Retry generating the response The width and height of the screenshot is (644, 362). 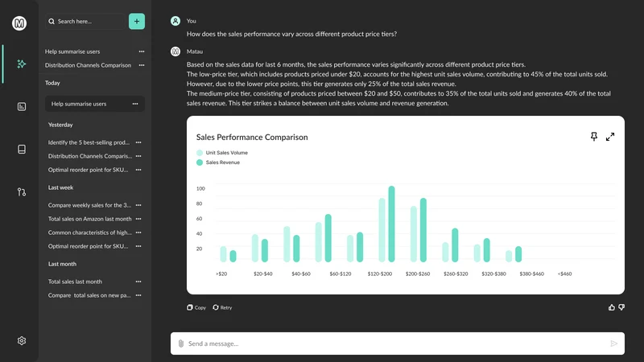(x=222, y=307)
